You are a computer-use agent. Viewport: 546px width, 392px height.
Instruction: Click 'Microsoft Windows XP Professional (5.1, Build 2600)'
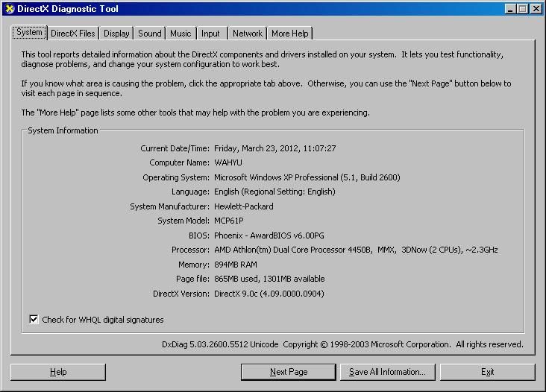point(307,177)
